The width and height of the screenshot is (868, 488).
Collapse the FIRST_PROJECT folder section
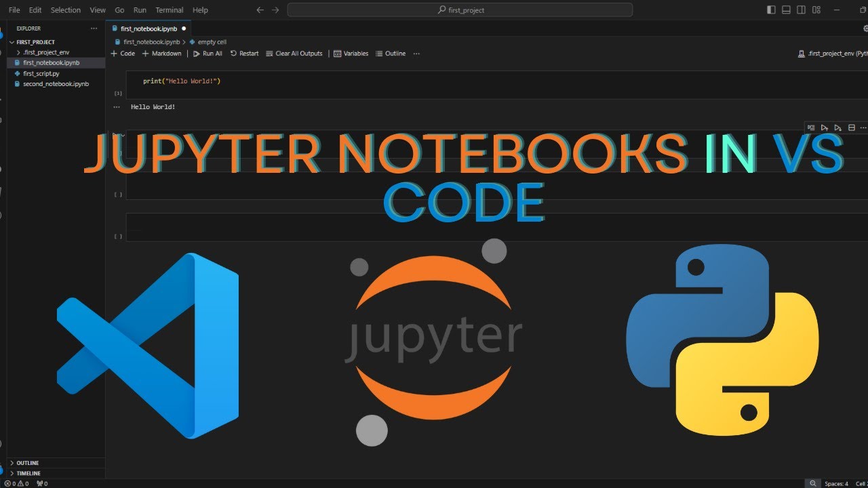point(56,42)
